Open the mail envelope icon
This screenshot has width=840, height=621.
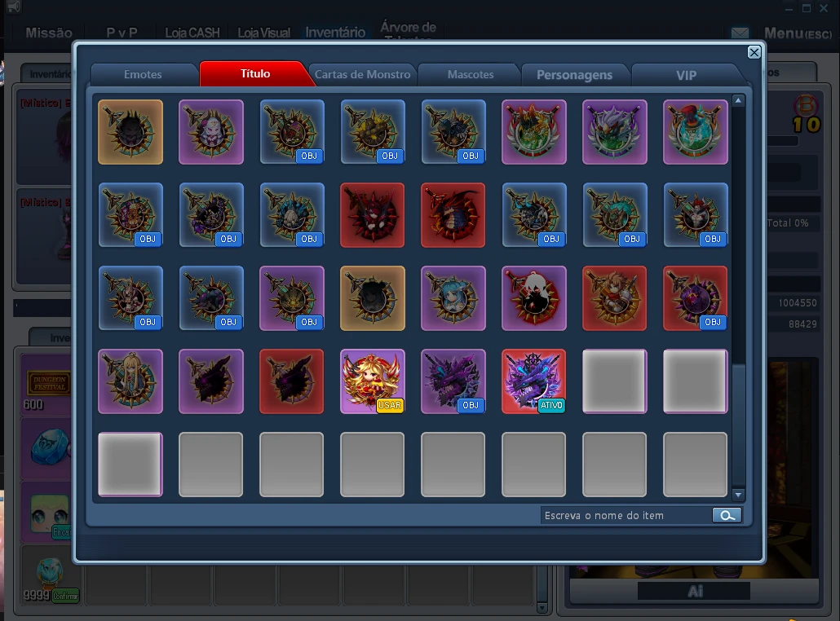pos(740,33)
